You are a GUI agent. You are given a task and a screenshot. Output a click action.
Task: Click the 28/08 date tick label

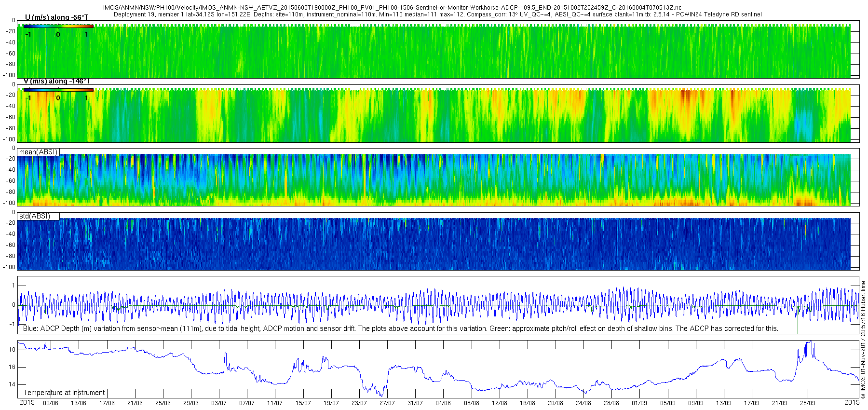click(611, 403)
